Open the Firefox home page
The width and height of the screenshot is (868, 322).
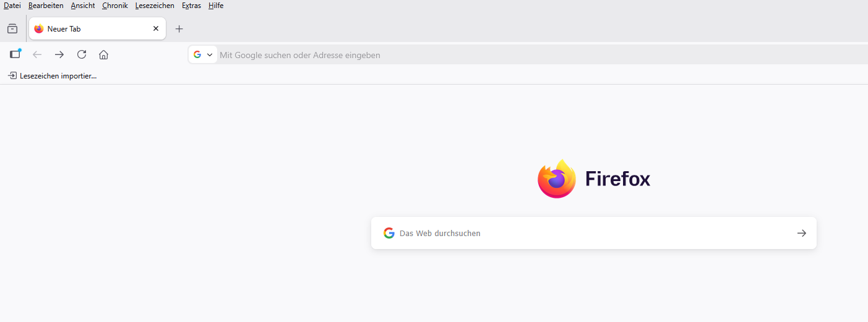tap(104, 54)
